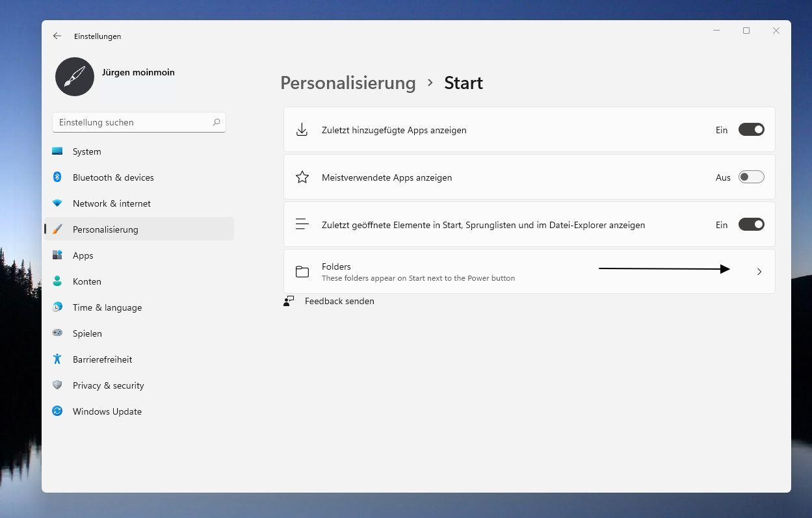The image size is (812, 518).
Task: Click the Bluetooth icon in sidebar
Action: (57, 177)
